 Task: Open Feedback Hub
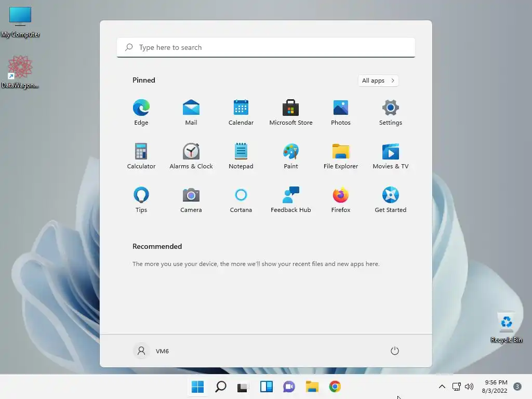pyautogui.click(x=291, y=200)
